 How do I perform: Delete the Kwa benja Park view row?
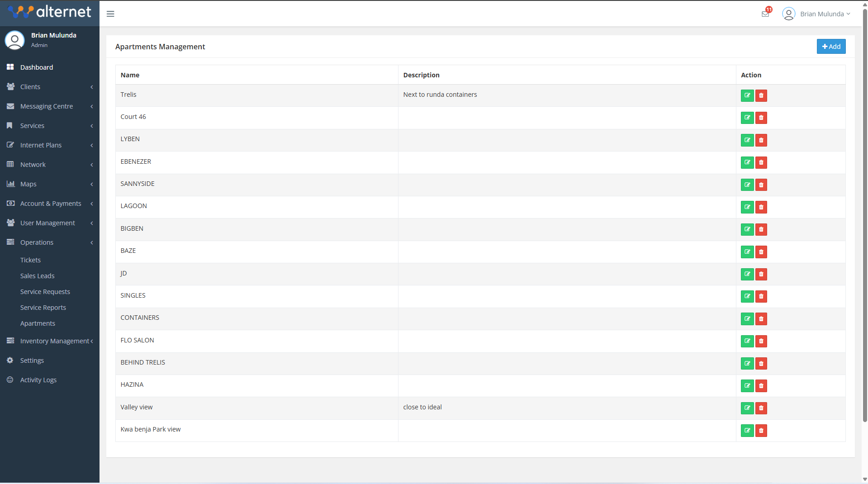761,431
